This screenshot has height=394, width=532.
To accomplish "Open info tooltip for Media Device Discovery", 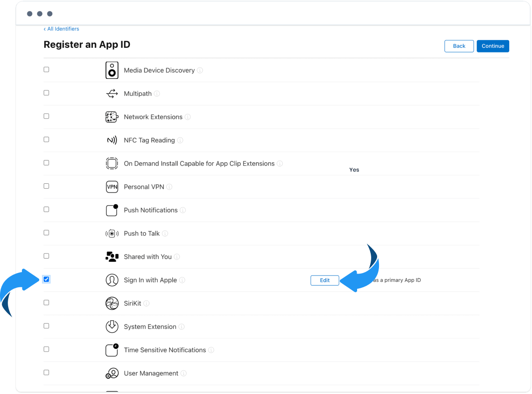I will tap(200, 70).
